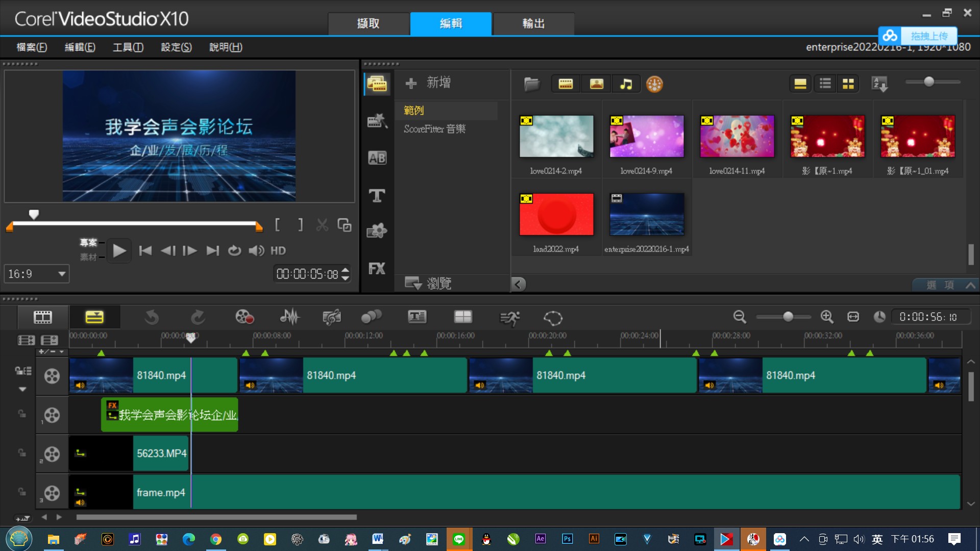Open the Transitions (AB) panel
The image size is (980, 551).
coord(377,158)
